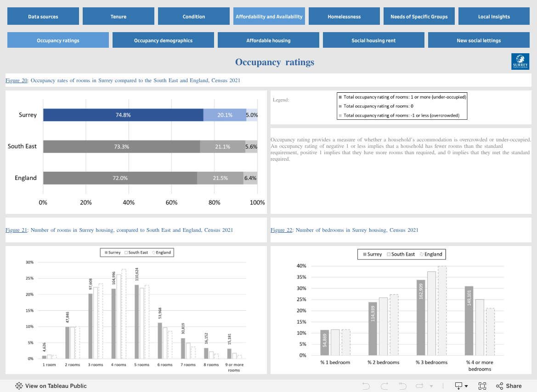Click the Share icon

[500, 386]
